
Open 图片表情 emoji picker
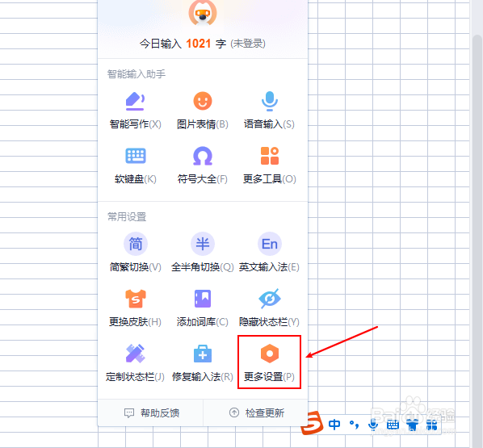[x=203, y=110]
